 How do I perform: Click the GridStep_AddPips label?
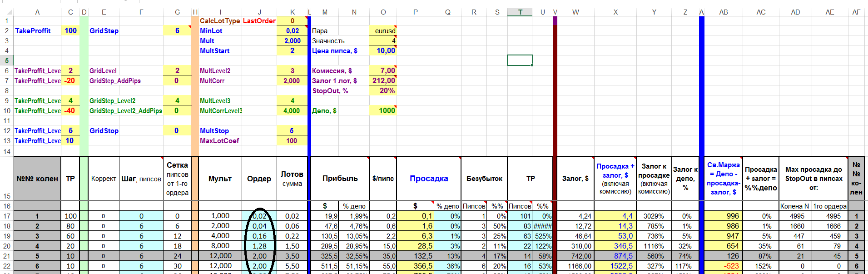pos(115,81)
